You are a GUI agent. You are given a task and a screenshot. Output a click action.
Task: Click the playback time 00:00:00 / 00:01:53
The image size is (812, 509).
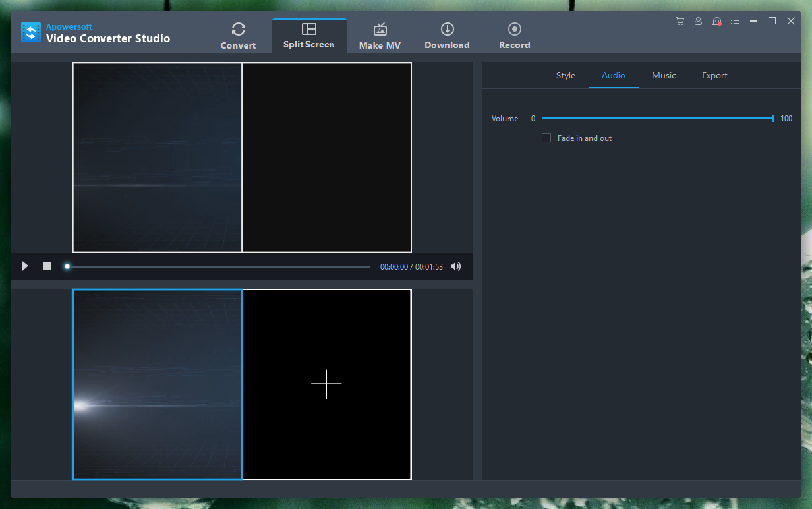[x=411, y=267]
